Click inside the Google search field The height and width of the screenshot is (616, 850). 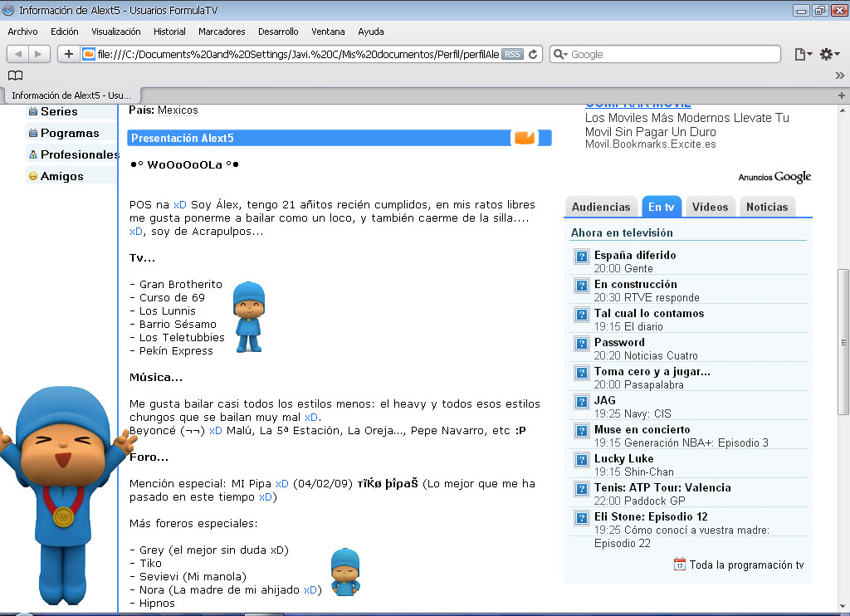click(672, 54)
